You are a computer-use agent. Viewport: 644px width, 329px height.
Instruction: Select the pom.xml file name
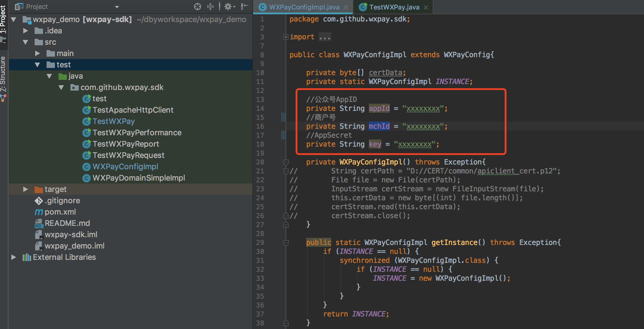click(60, 212)
